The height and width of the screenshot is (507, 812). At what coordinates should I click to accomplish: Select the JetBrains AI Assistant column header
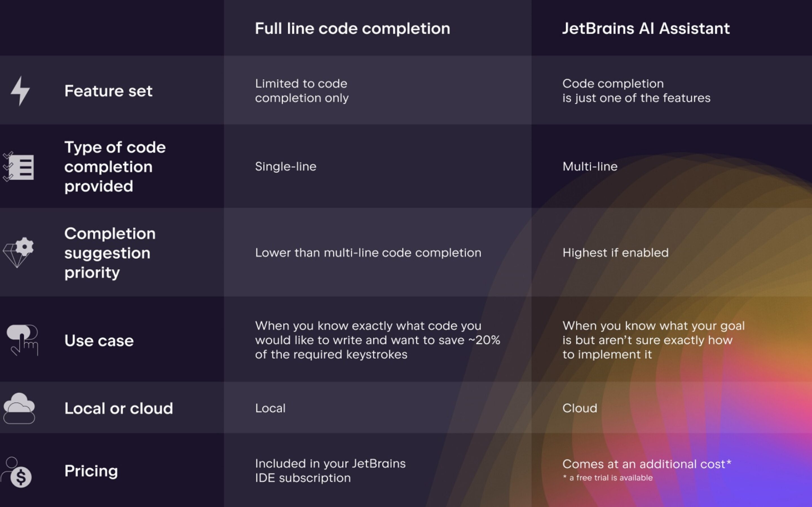[x=646, y=28]
